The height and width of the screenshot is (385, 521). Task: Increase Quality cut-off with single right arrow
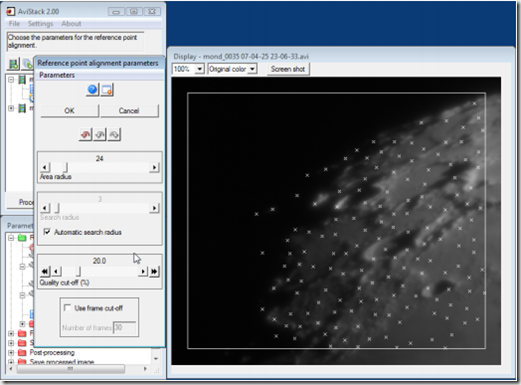coord(143,271)
